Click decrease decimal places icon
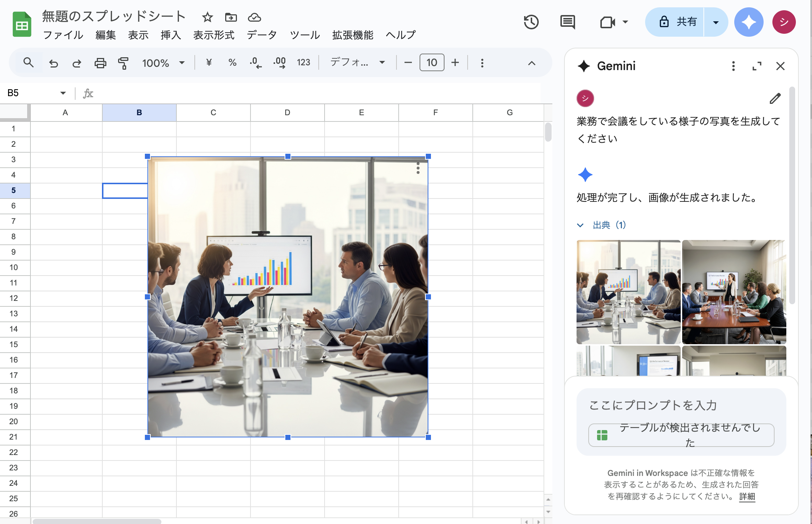The width and height of the screenshot is (812, 524). tap(256, 63)
